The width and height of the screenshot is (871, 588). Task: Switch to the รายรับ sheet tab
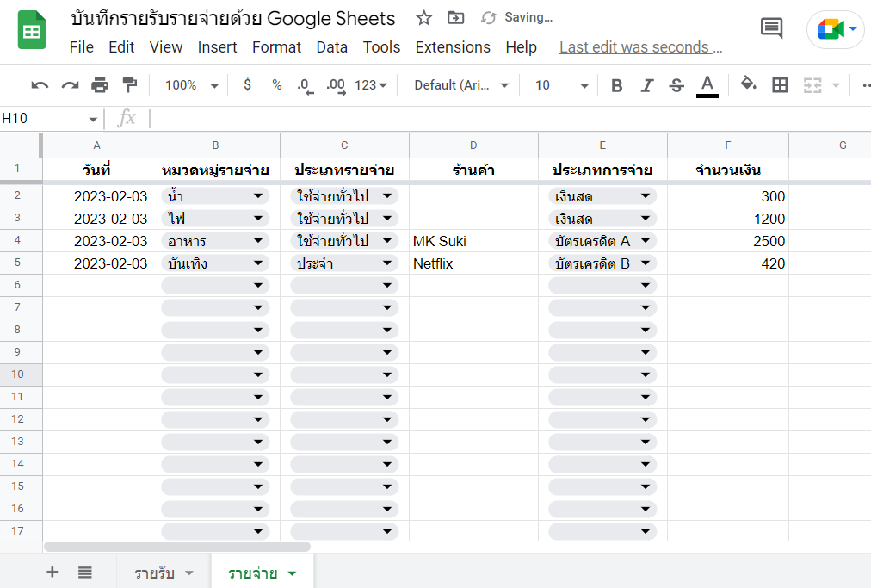(155, 573)
